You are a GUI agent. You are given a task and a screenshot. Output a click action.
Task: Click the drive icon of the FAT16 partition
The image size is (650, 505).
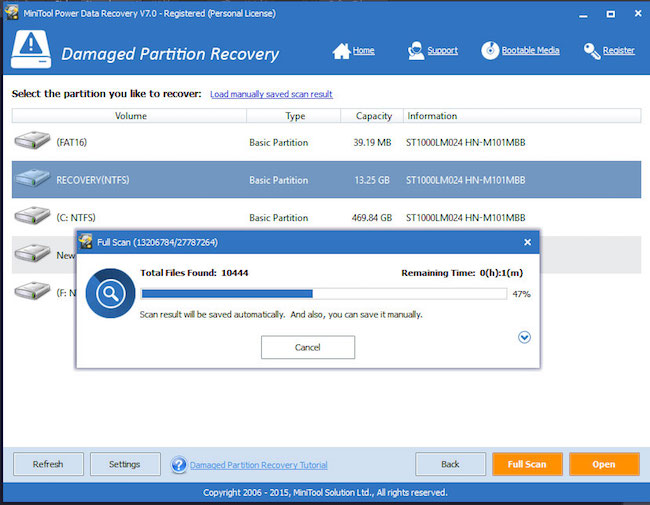(x=32, y=141)
